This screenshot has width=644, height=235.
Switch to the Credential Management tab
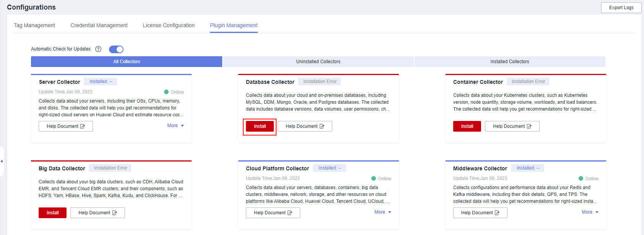pos(99,25)
